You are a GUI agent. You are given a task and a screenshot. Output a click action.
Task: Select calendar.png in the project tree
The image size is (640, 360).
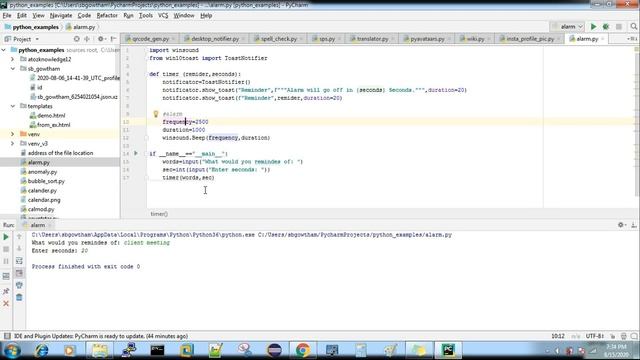(44, 200)
